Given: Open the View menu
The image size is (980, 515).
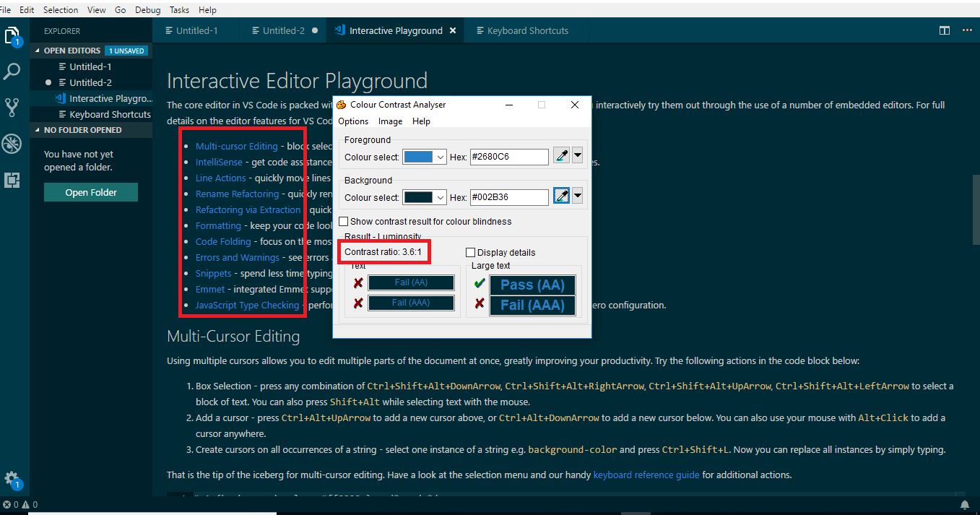Looking at the screenshot, I should [96, 10].
